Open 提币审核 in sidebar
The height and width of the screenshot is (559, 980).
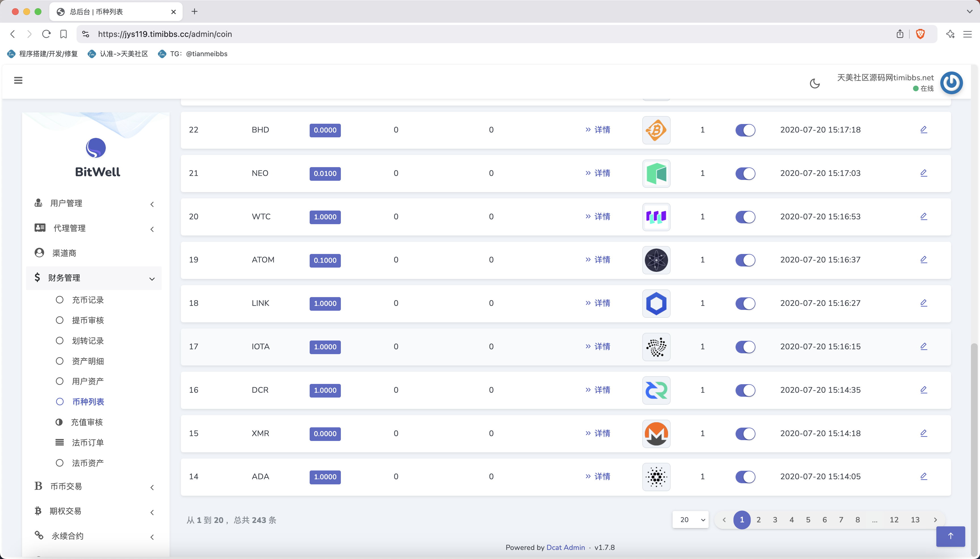(88, 320)
